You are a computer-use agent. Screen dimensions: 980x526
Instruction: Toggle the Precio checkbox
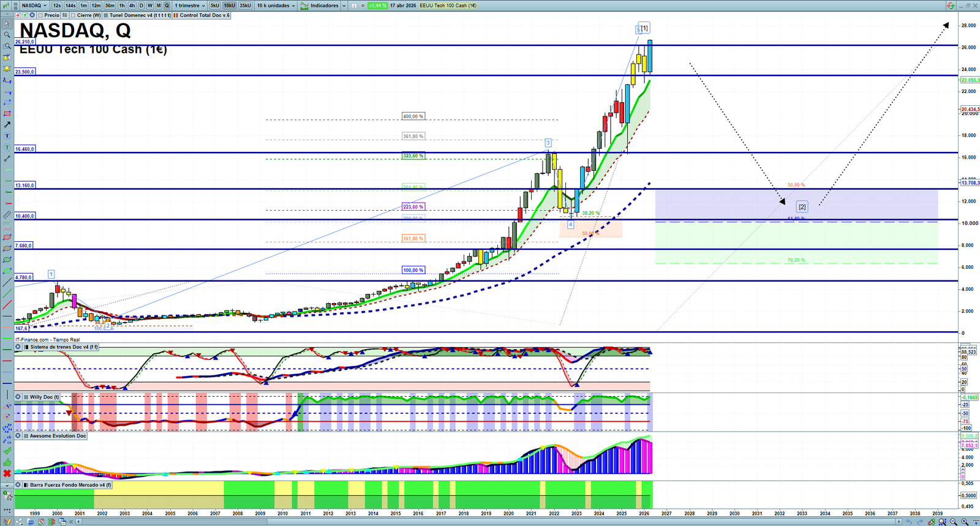coord(40,15)
